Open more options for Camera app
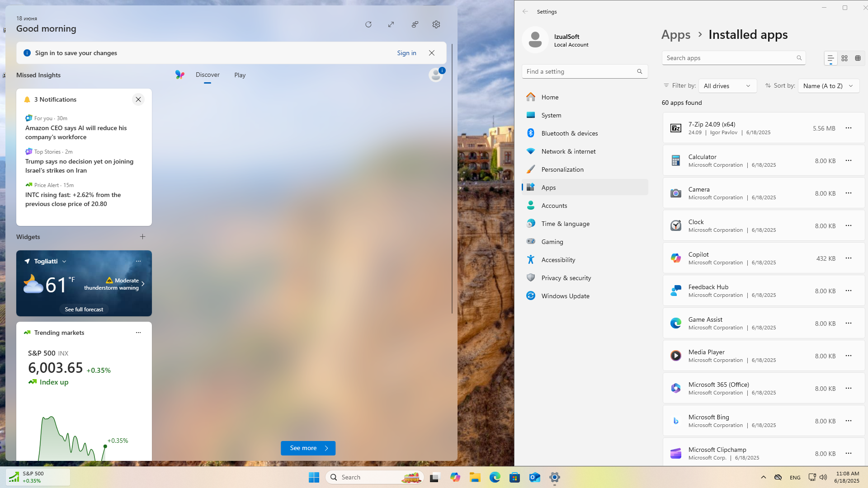Viewport: 868px width, 488px height. point(849,193)
